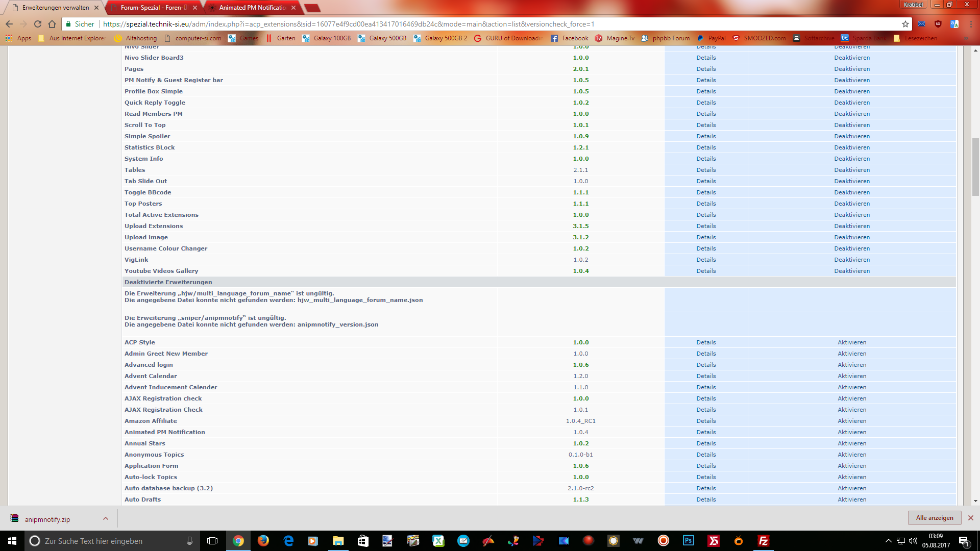Launch FileZilla from the taskbar
Viewport: 980px width, 551px height.
[x=763, y=541]
